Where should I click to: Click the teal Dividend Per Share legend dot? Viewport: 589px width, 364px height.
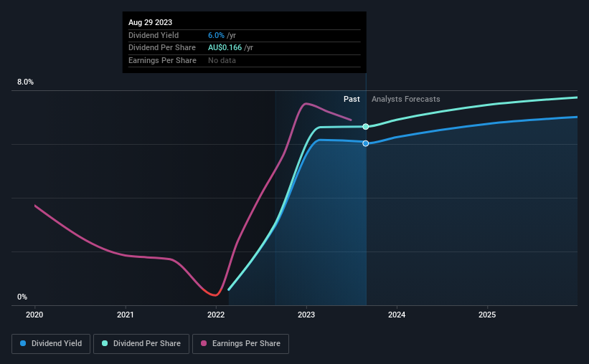[x=105, y=343]
